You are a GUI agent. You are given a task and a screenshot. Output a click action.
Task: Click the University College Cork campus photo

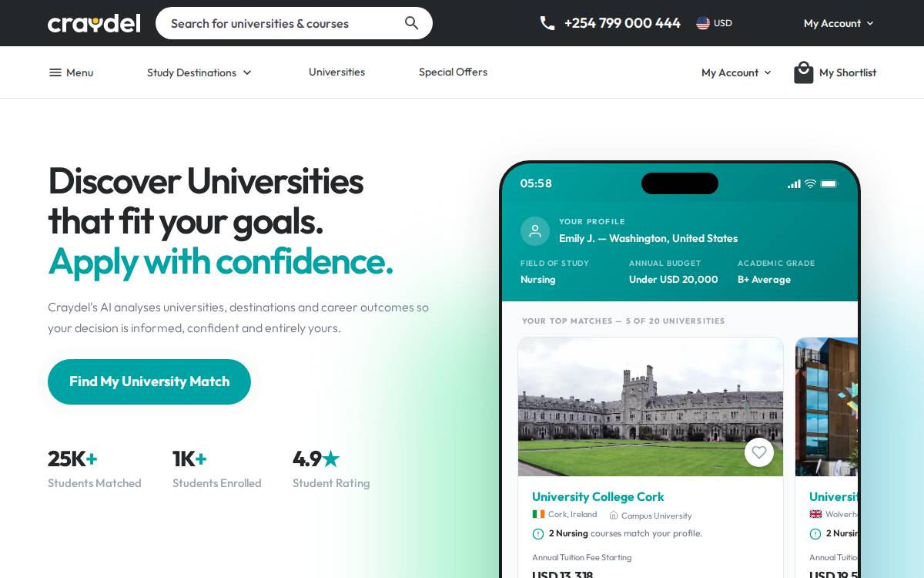[651, 407]
